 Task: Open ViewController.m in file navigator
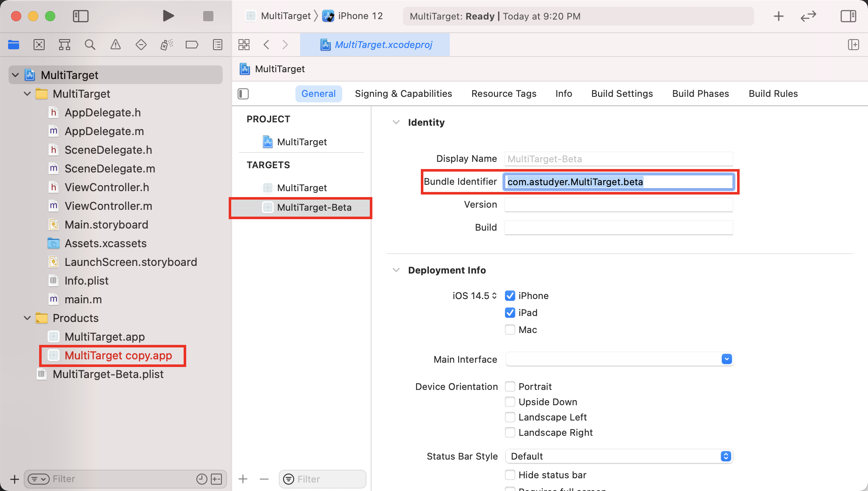108,206
